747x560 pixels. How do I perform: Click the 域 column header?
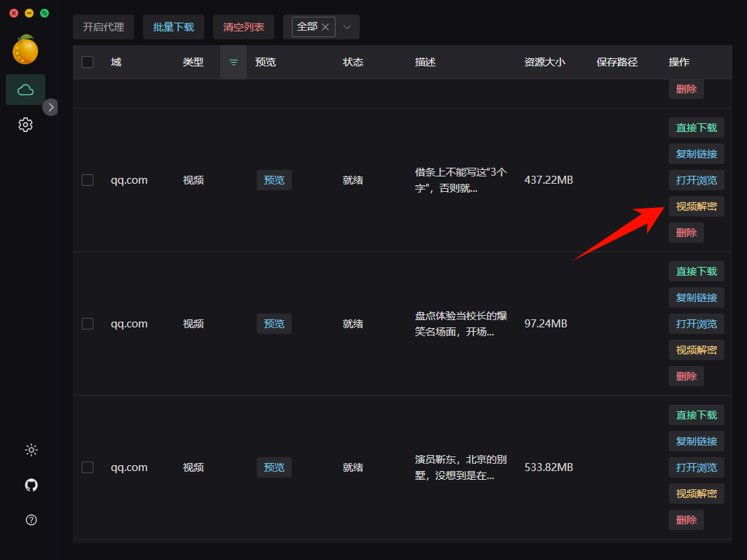coord(116,63)
